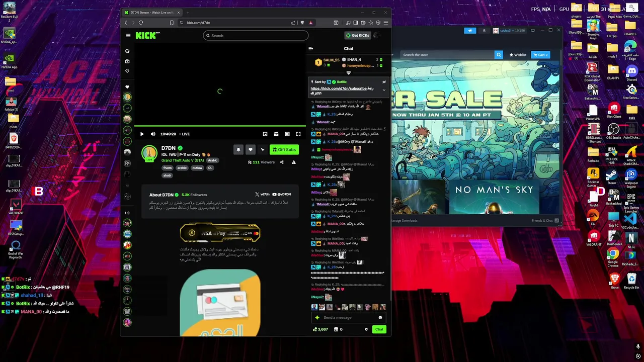Screen dimensions: 644x362
Task: Toggle the clip icon in player controls
Action: tap(276, 134)
